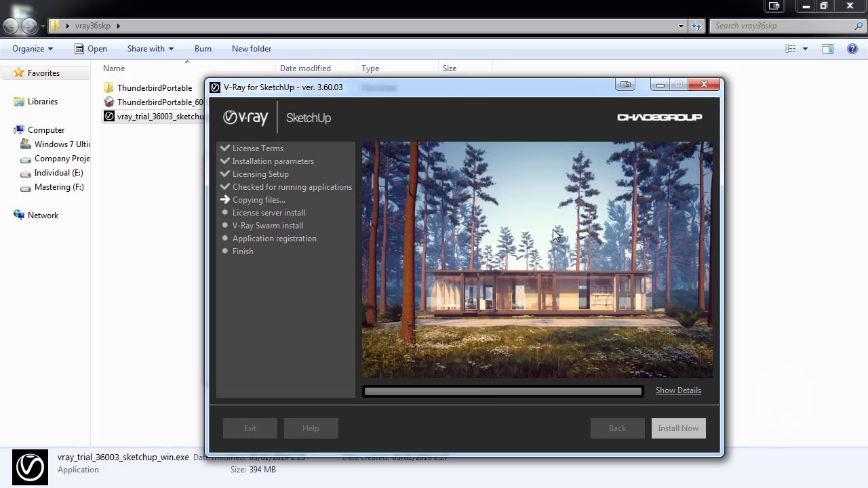The height and width of the screenshot is (488, 868).
Task: Click the Chaos Group logo
Action: pyautogui.click(x=659, y=117)
